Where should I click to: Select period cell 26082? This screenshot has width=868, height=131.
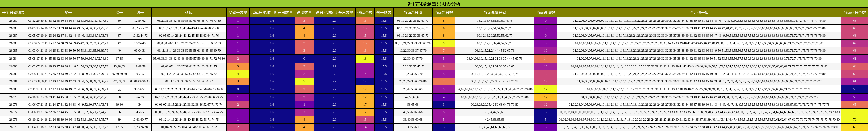(x=13, y=74)
